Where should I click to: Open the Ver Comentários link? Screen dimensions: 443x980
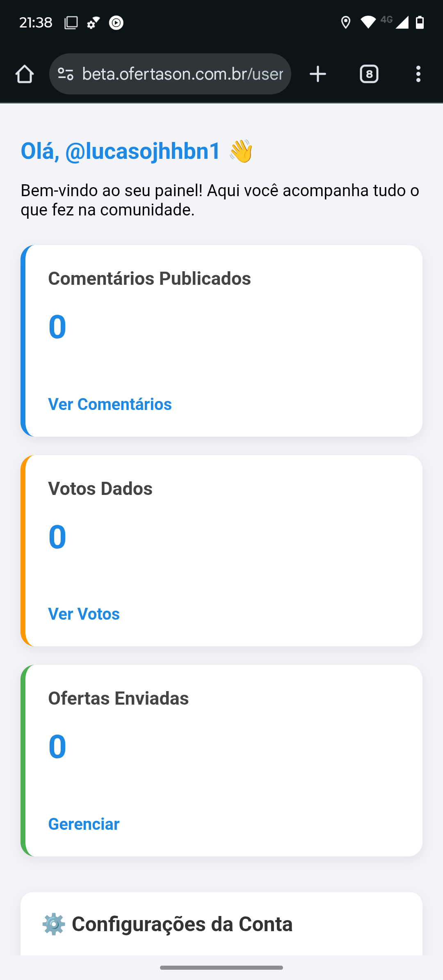click(x=110, y=404)
